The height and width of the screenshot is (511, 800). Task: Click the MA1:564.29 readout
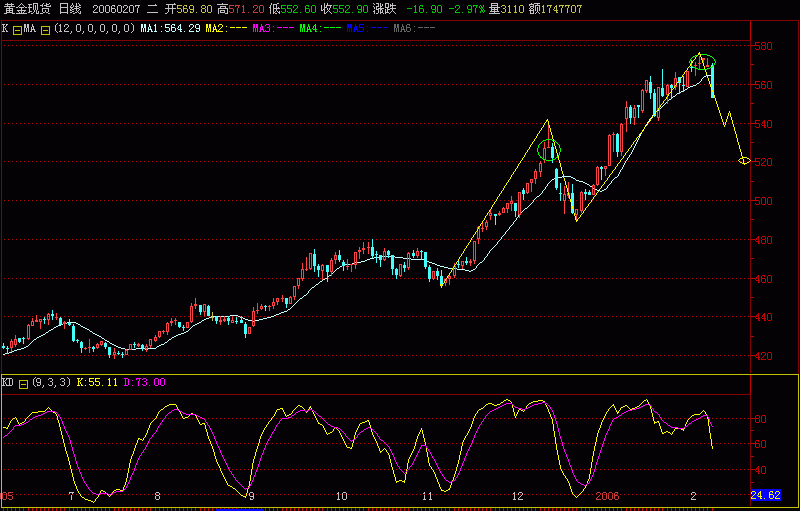pos(170,29)
